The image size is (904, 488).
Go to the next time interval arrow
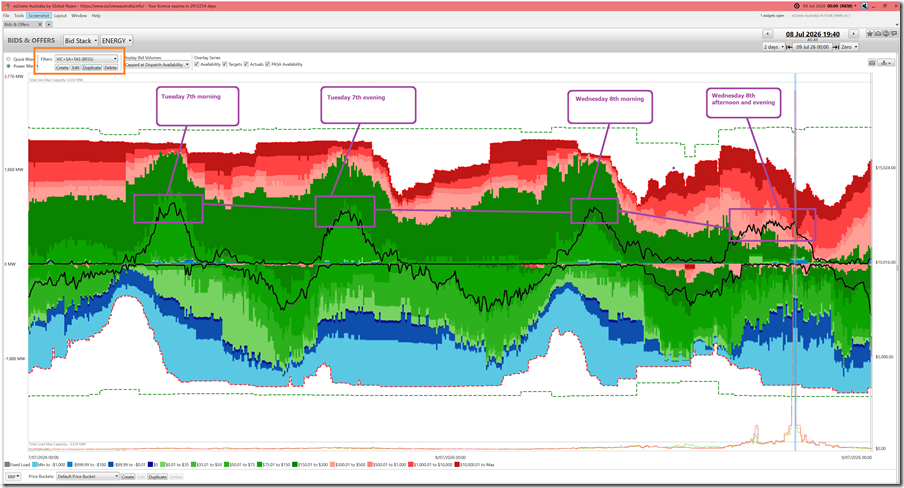coord(854,34)
